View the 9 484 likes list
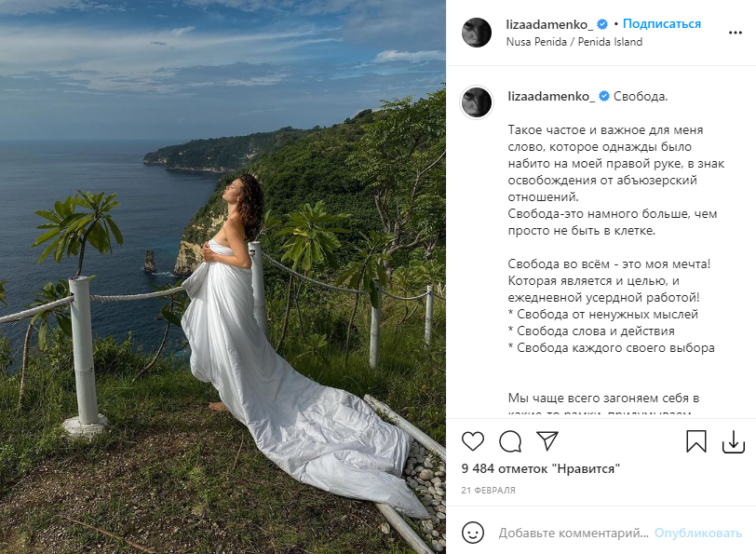 pos(541,468)
